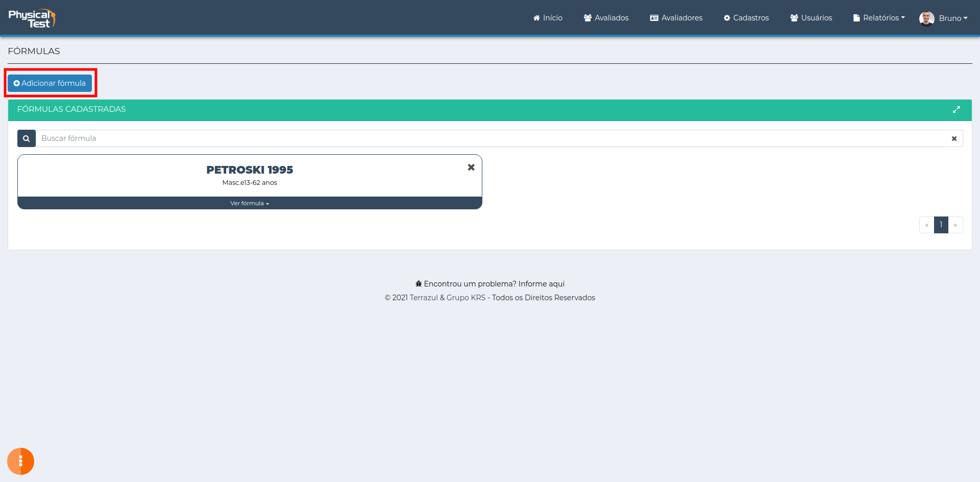Expand Ver fórmula on Petroski card
This screenshot has height=482, width=980.
pyautogui.click(x=250, y=203)
